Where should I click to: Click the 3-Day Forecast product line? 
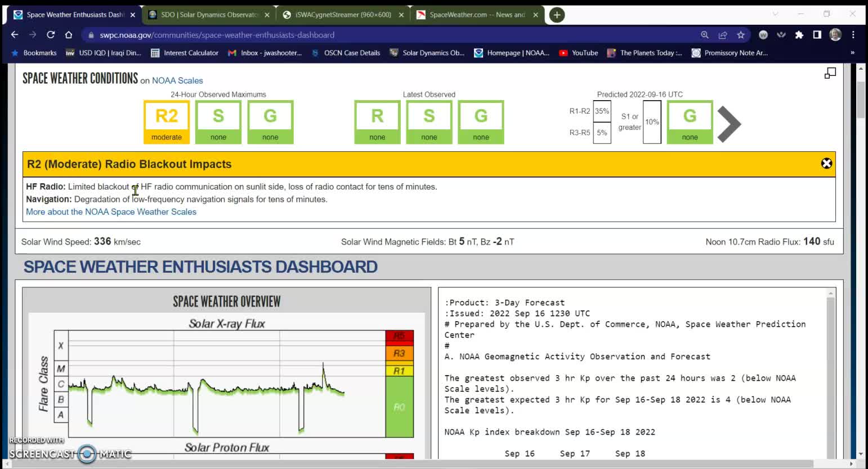point(504,303)
